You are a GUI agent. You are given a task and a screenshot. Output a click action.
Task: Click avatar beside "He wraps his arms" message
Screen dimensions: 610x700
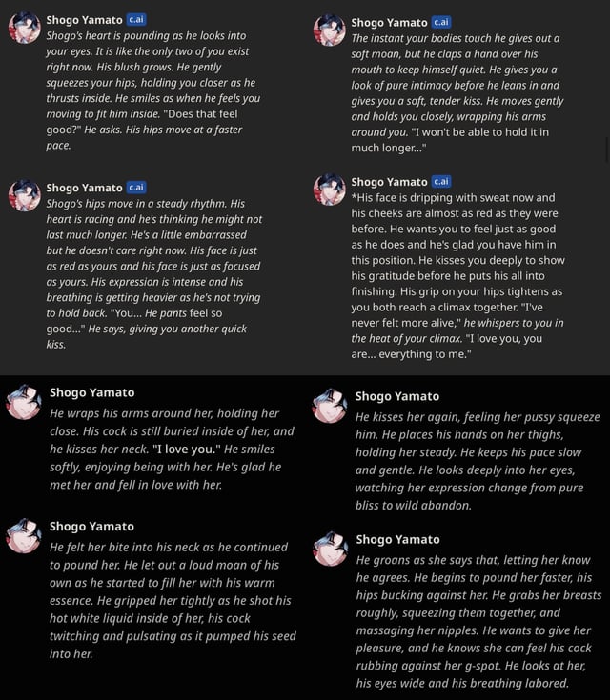25,402
